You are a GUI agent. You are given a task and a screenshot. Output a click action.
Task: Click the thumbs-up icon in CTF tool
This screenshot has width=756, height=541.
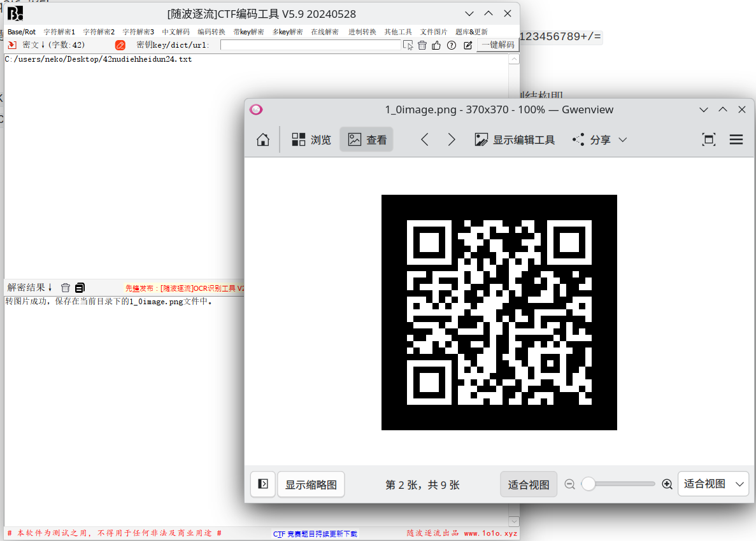pyautogui.click(x=436, y=45)
